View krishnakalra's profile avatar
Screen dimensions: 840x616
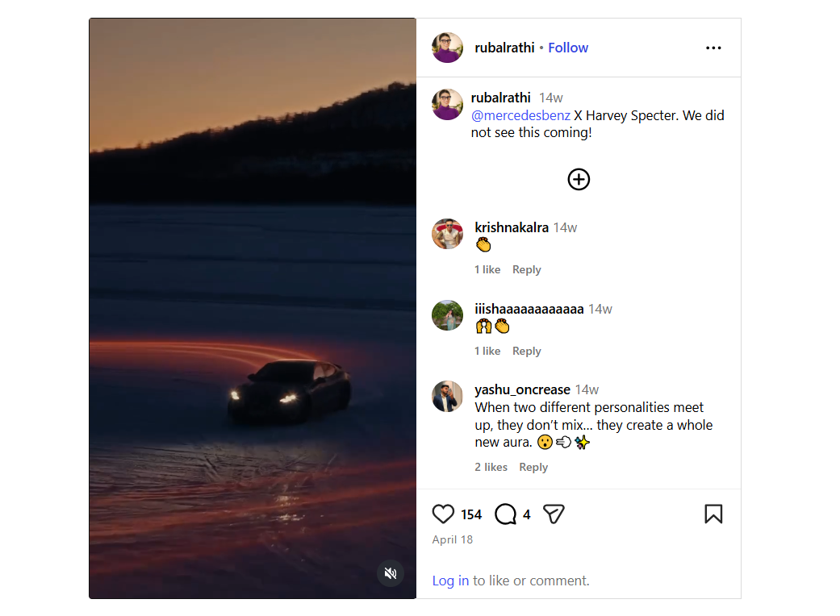pos(447,234)
